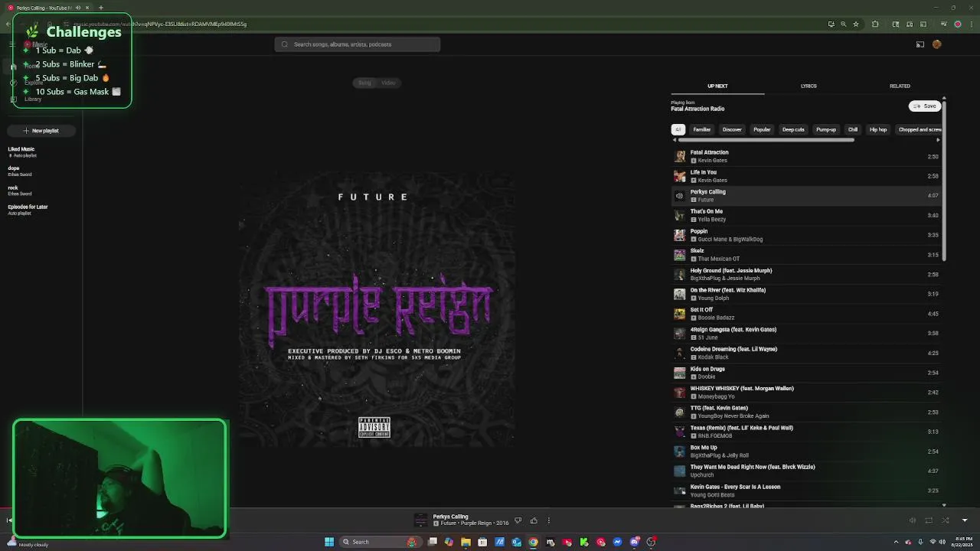This screenshot has height=551, width=980.
Task: Switch to the UP NEXT tab
Action: point(717,86)
